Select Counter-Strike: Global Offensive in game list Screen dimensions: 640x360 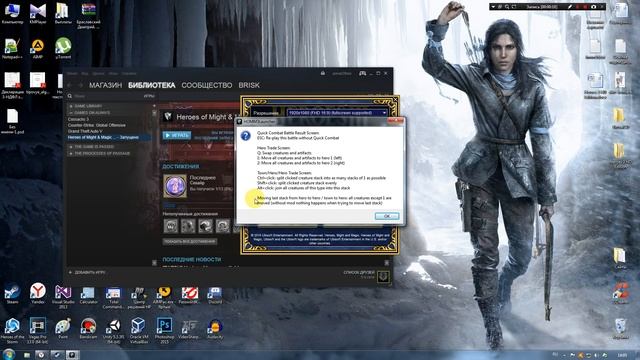97,125
